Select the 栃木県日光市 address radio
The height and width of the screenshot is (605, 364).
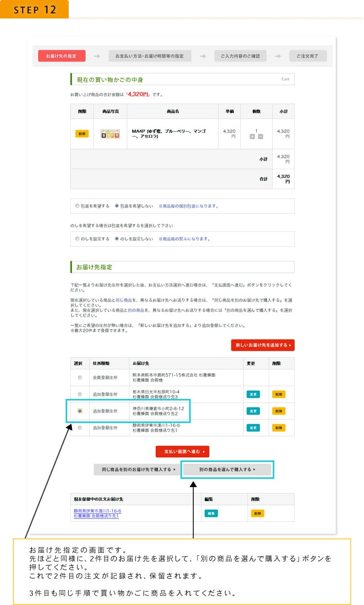(79, 394)
